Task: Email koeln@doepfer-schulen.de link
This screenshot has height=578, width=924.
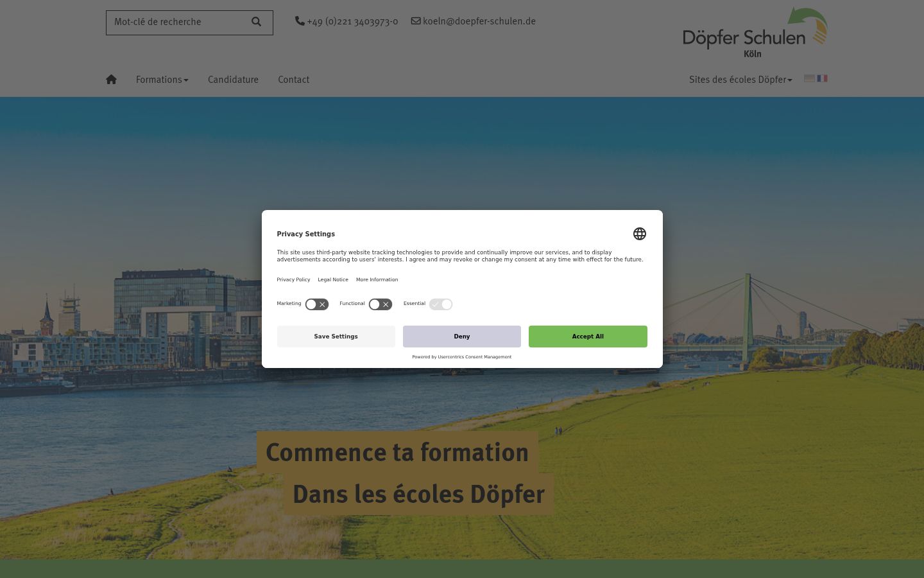Action: pyautogui.click(x=474, y=22)
